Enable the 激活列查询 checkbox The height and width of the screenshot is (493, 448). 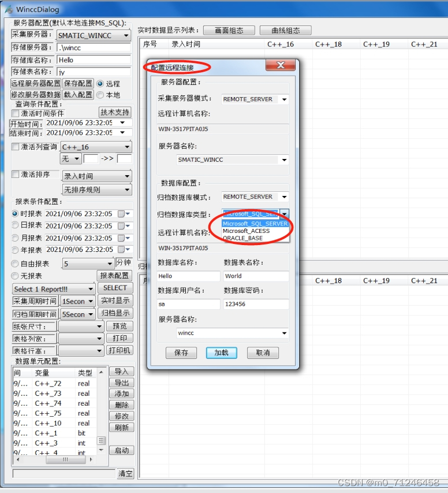click(x=15, y=147)
